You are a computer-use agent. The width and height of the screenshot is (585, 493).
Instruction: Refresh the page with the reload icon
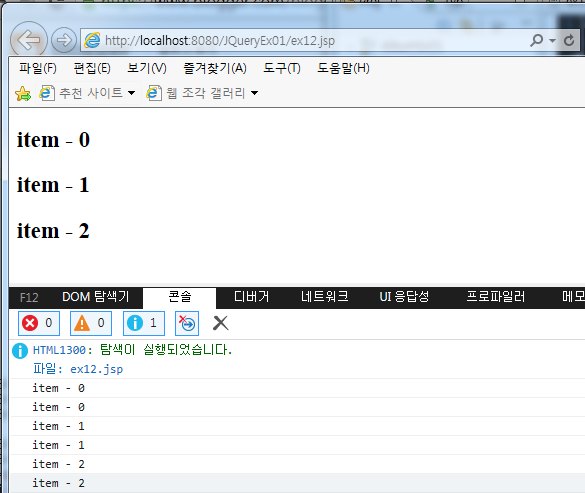pos(569,40)
